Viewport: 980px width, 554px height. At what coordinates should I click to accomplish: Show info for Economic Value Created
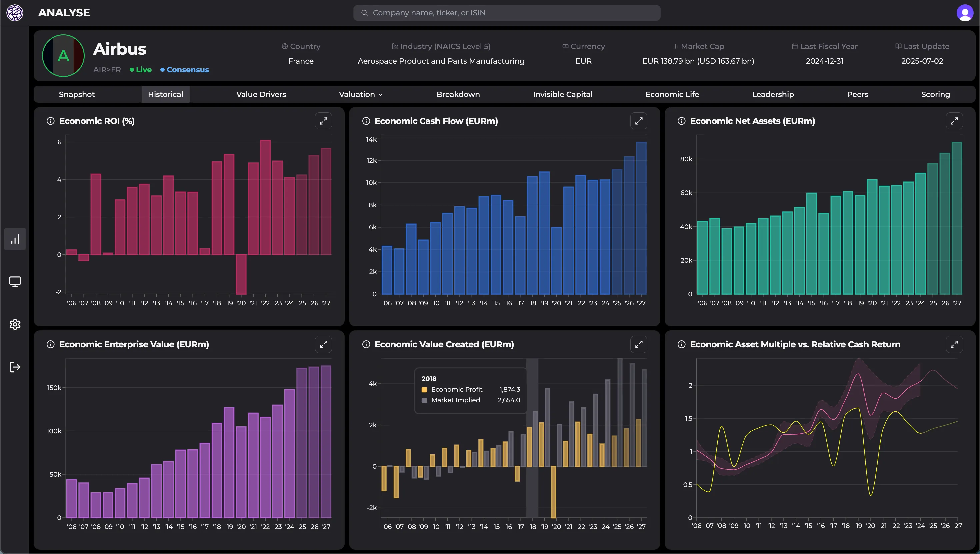pyautogui.click(x=366, y=344)
